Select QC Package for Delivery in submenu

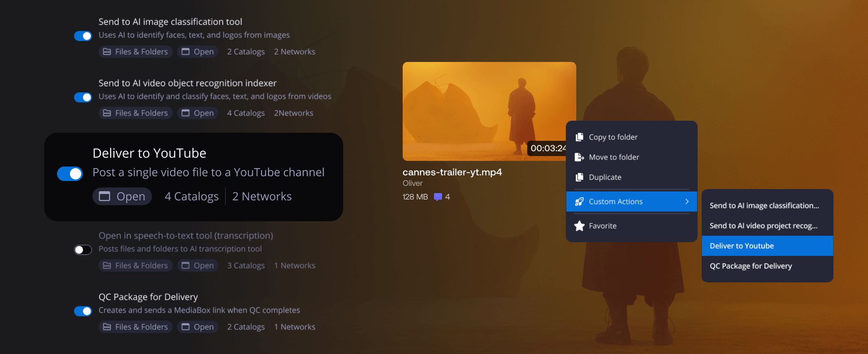click(x=768, y=266)
